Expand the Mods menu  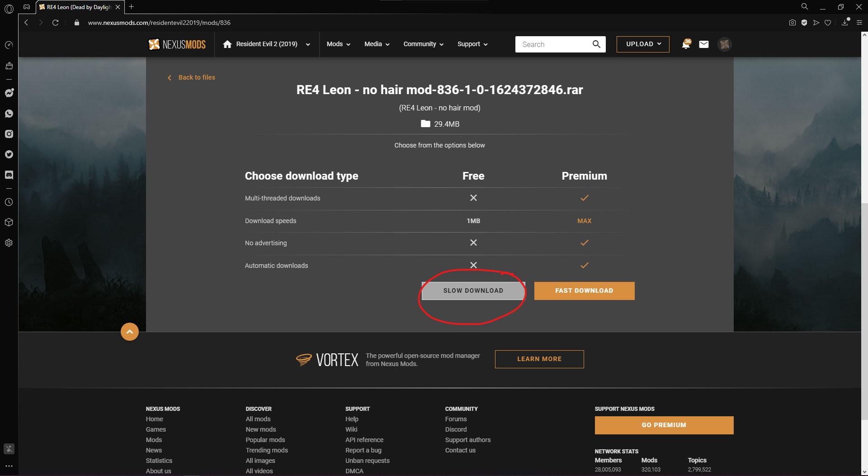339,44
